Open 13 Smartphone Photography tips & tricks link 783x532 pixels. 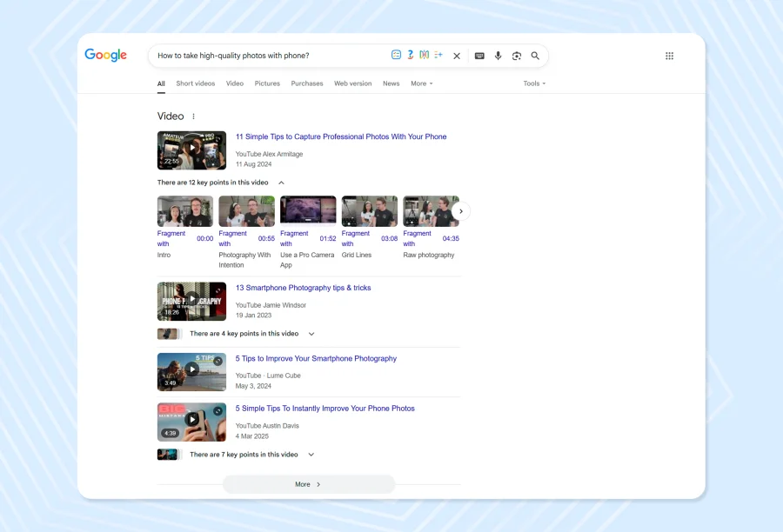click(x=303, y=288)
